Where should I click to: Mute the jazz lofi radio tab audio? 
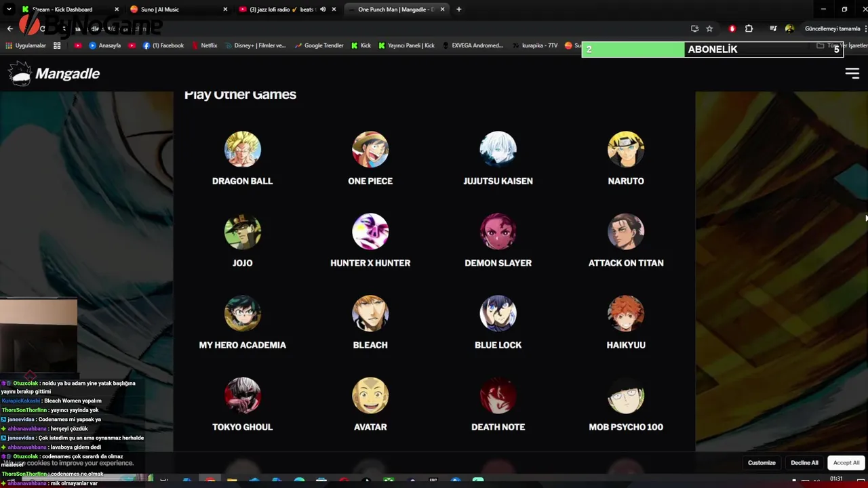323,9
